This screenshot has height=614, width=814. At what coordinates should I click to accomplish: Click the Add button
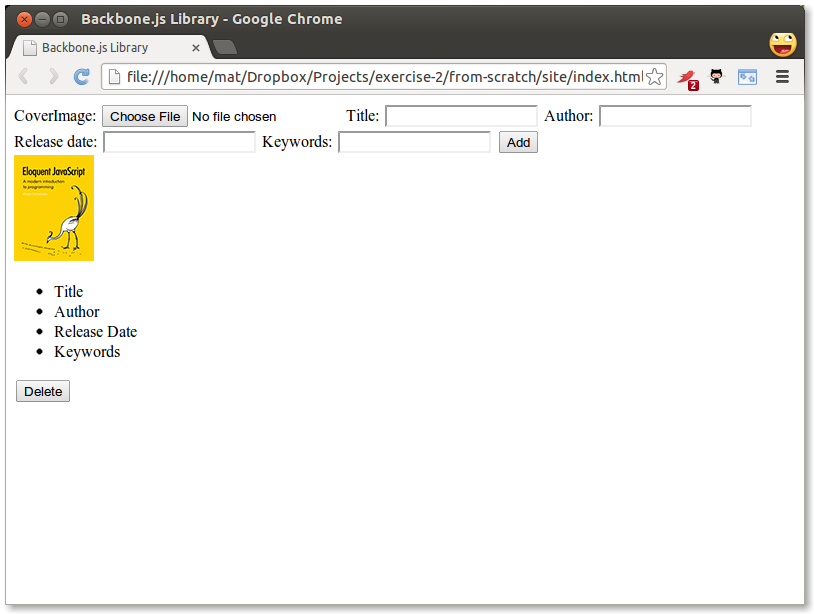coord(518,142)
